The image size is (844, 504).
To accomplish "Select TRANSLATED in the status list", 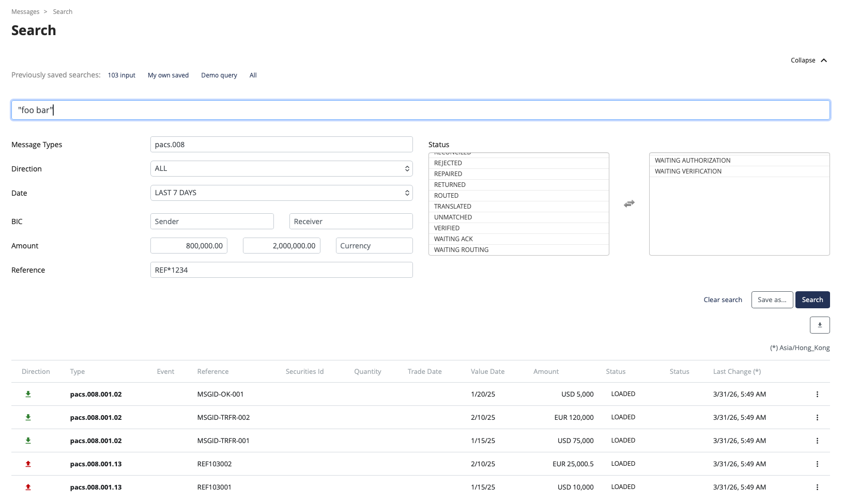I will pyautogui.click(x=519, y=207).
